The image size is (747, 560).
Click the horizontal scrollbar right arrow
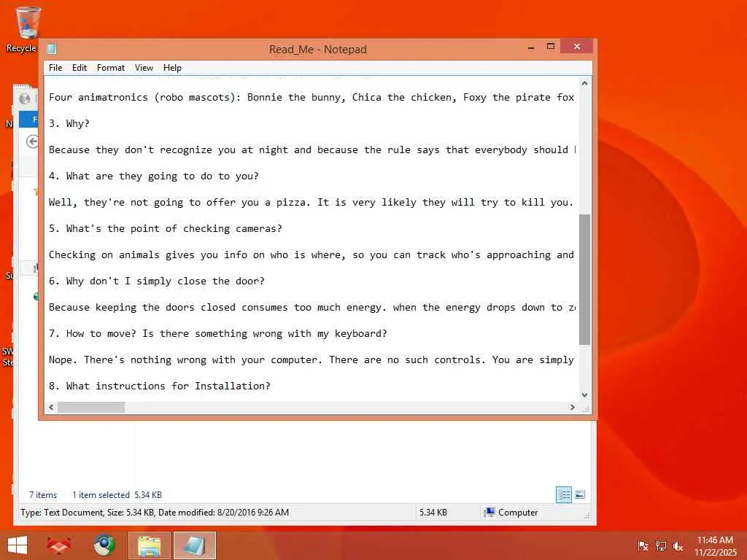point(573,407)
